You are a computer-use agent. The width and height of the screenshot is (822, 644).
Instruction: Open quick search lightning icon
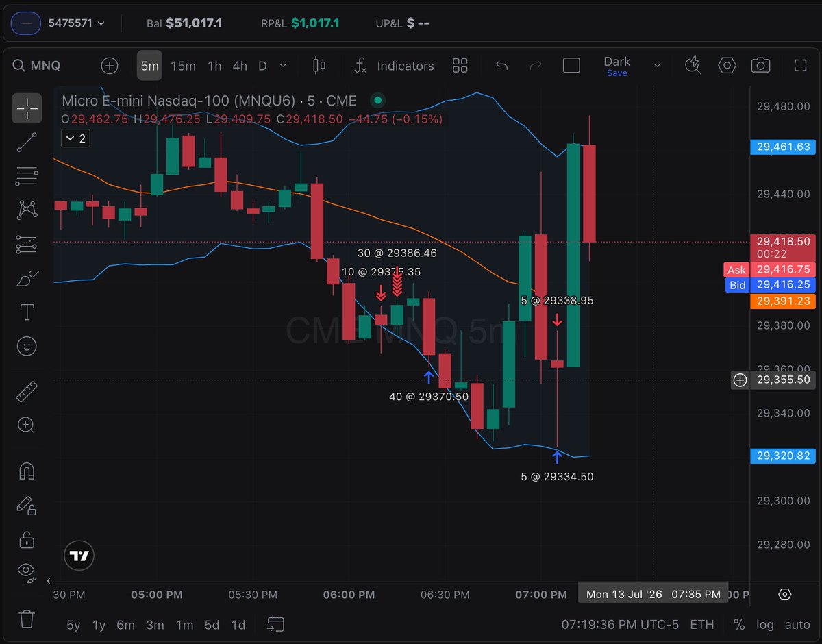point(693,66)
